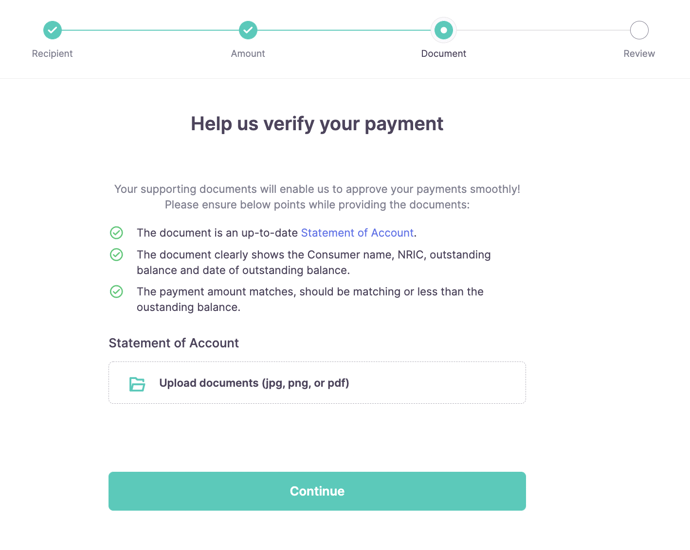Click the Upload documents field

(317, 383)
